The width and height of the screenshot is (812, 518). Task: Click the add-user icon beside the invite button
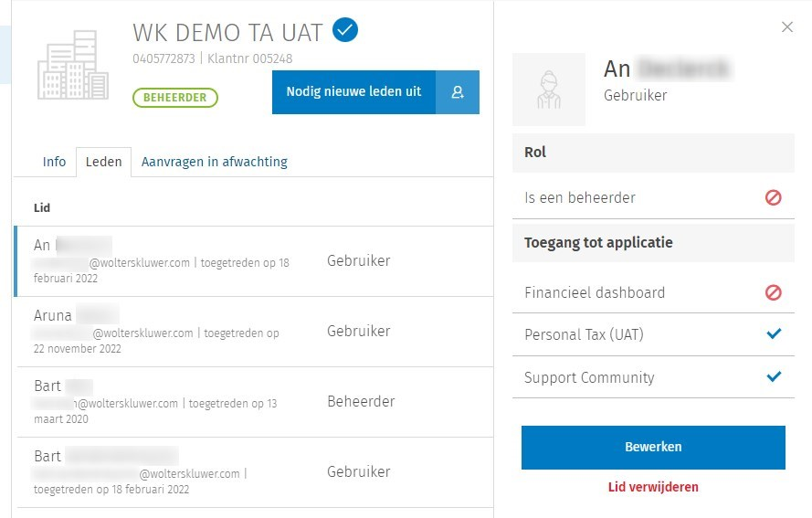[x=458, y=92]
